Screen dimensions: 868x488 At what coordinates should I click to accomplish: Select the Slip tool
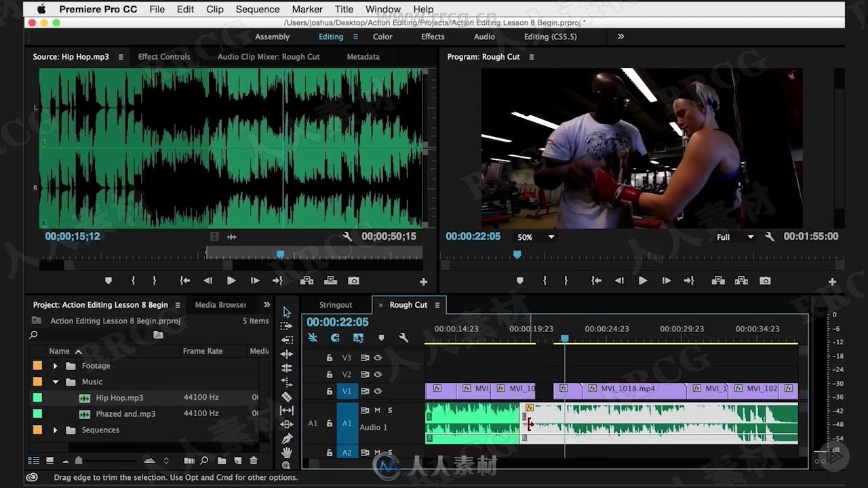point(287,411)
